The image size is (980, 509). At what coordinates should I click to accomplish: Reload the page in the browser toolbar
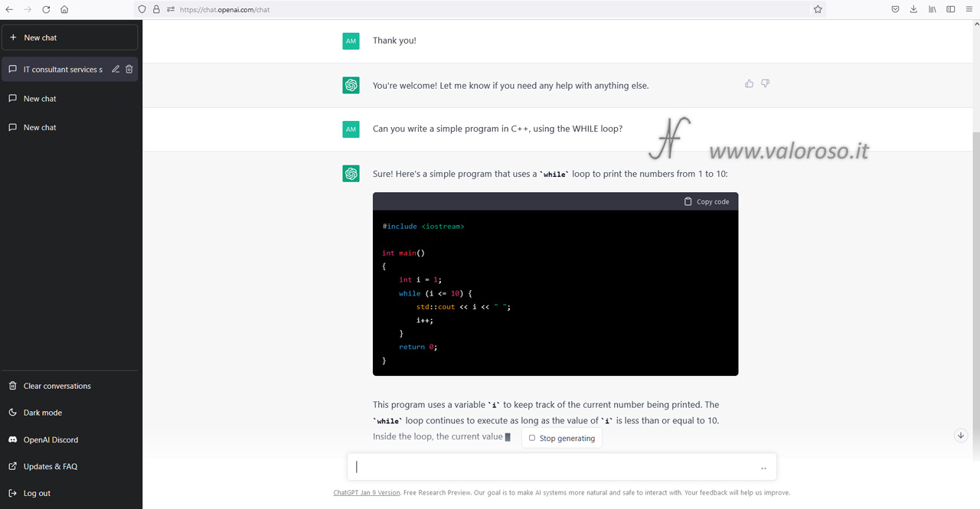click(46, 9)
